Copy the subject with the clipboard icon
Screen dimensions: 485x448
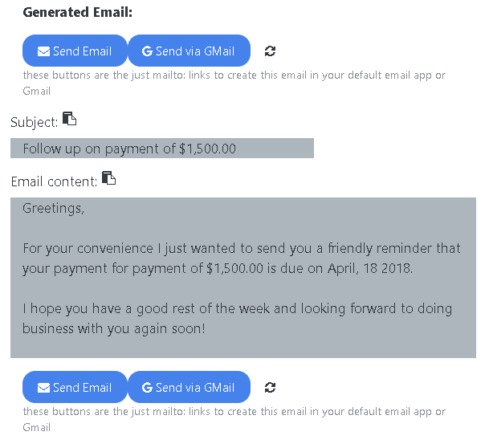tap(69, 118)
